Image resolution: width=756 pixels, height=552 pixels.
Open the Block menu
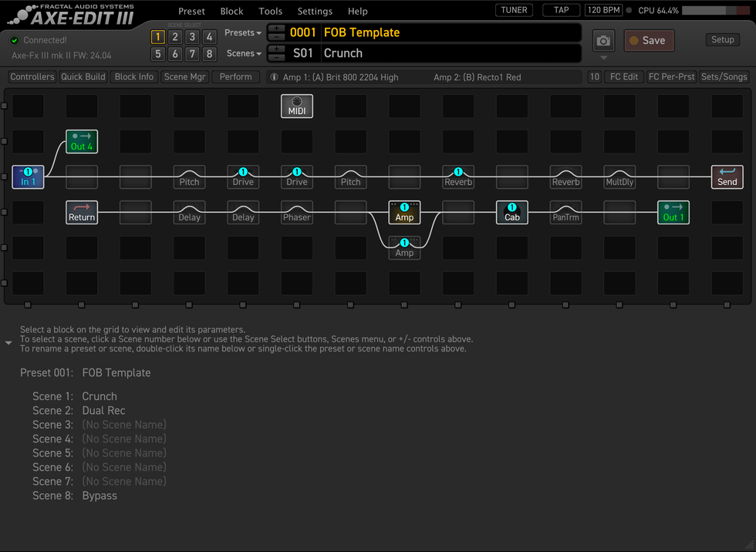[231, 12]
